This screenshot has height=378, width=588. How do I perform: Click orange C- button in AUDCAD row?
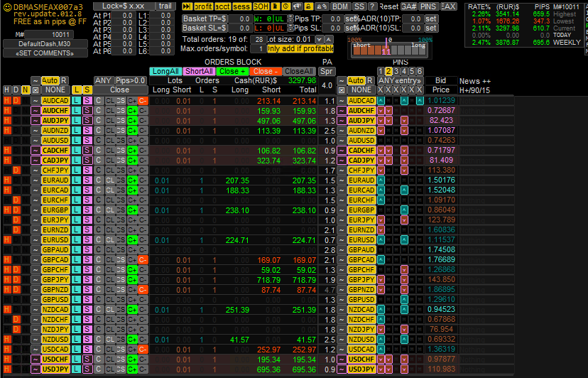coord(143,101)
